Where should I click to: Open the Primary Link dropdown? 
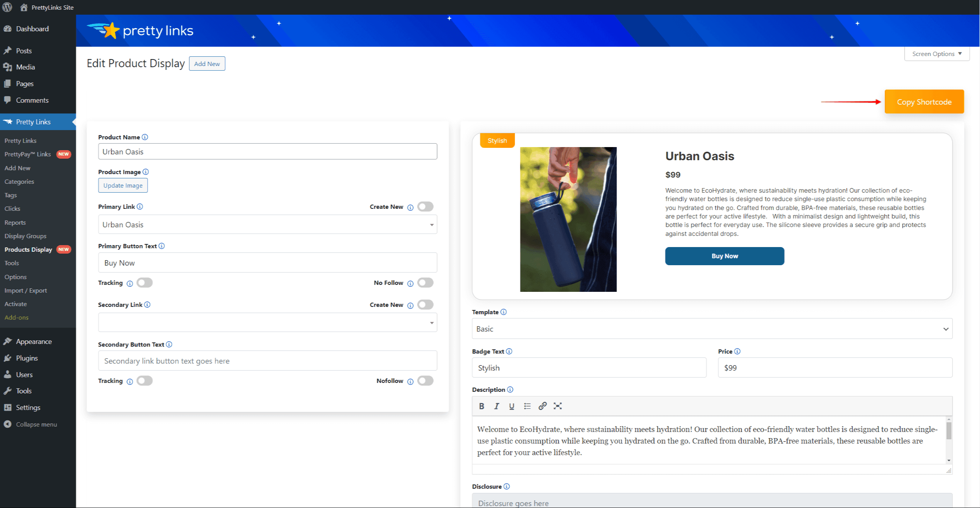point(267,224)
